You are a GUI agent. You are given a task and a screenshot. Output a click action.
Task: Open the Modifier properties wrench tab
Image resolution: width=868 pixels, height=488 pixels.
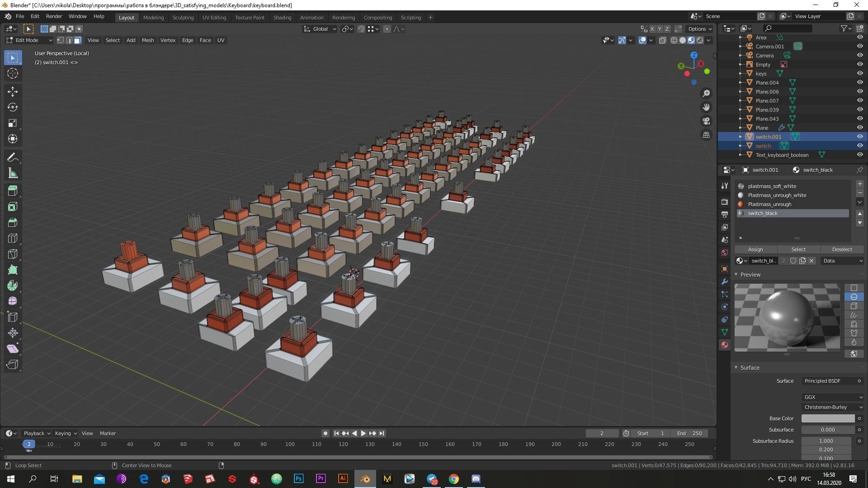pyautogui.click(x=725, y=282)
